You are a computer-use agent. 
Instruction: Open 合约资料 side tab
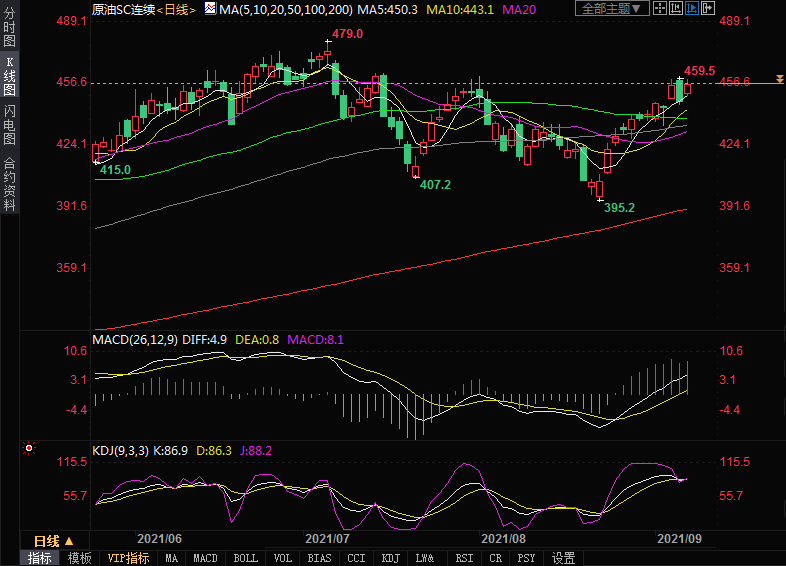click(x=9, y=184)
